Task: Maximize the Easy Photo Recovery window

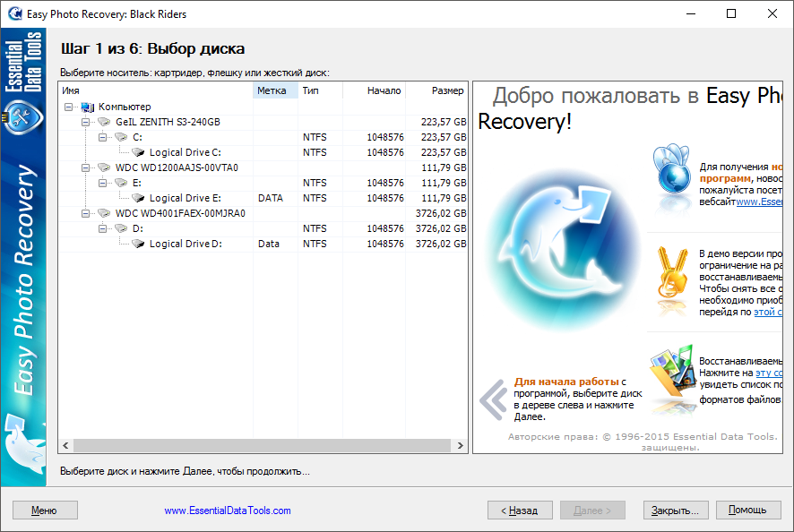Action: pos(731,13)
